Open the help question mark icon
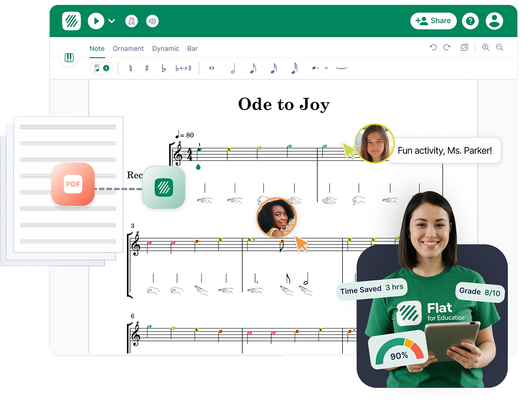This screenshot has width=532, height=410. [470, 21]
